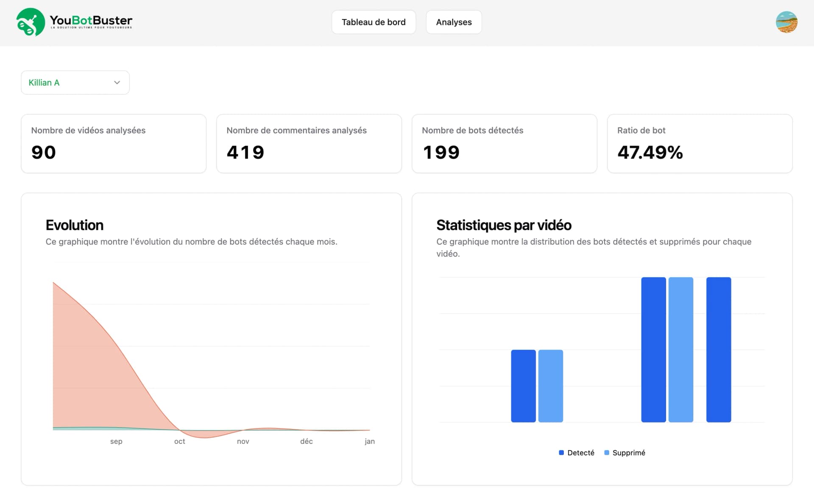
Task: Click the Nombre de bots détectés card
Action: [504, 143]
